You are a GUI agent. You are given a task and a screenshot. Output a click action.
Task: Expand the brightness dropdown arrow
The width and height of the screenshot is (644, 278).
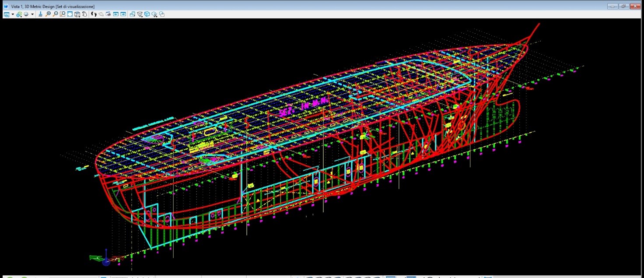pos(32,14)
